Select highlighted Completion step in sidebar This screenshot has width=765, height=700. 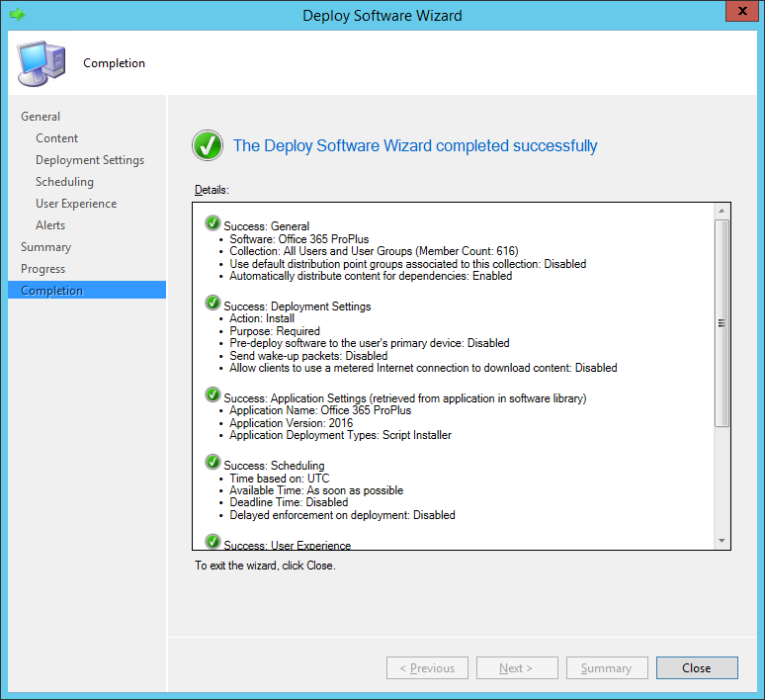pos(87,290)
